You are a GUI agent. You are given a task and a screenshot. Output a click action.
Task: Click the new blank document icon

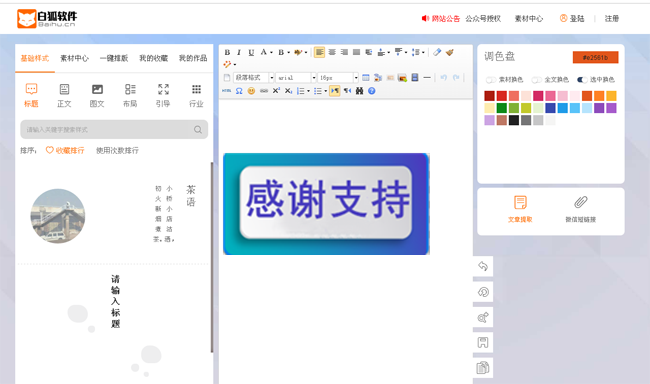[227, 78]
